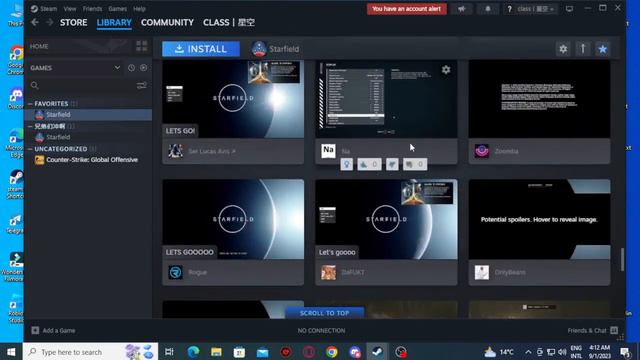Select Starfield under FAVORITES

click(x=89, y=115)
